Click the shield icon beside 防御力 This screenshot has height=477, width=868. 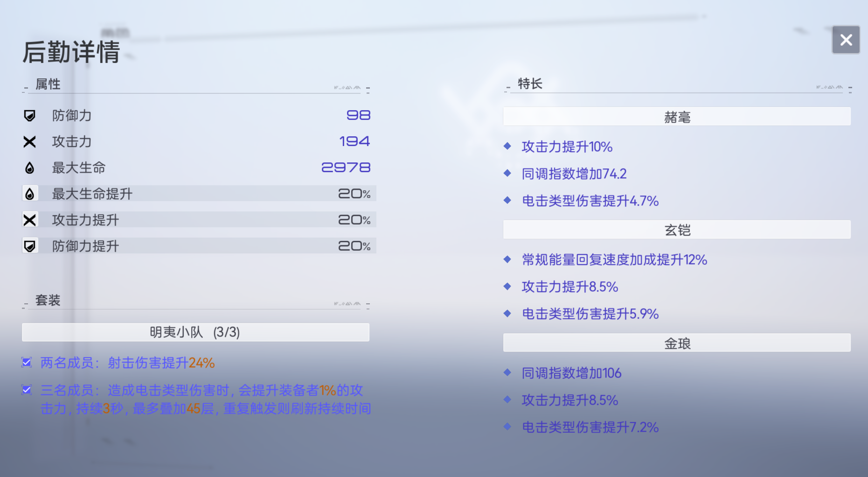click(x=30, y=115)
